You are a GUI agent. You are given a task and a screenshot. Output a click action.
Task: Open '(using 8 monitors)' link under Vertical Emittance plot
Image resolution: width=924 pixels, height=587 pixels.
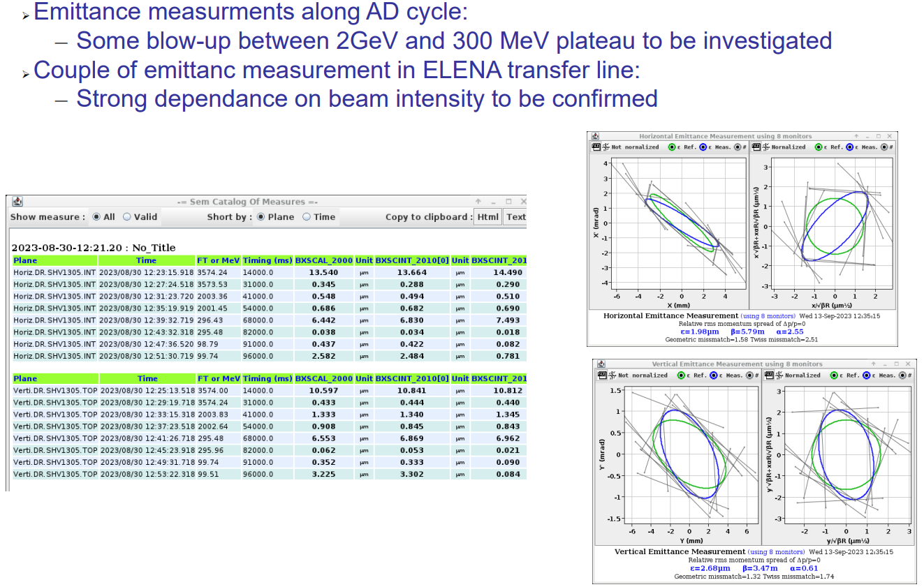pos(776,552)
